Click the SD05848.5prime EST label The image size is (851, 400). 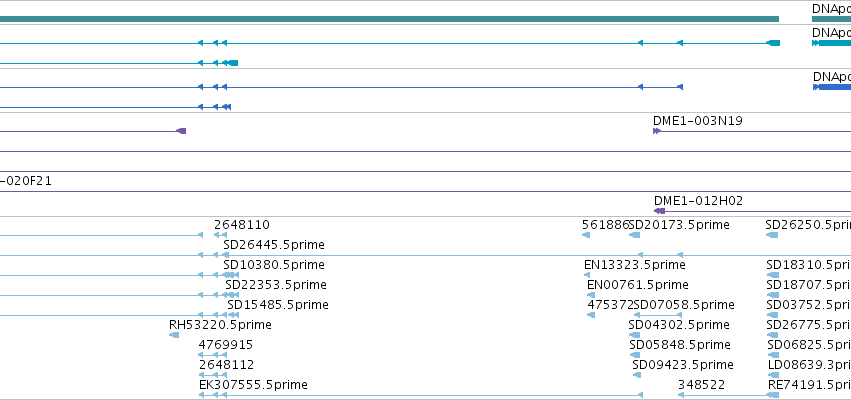click(x=680, y=345)
